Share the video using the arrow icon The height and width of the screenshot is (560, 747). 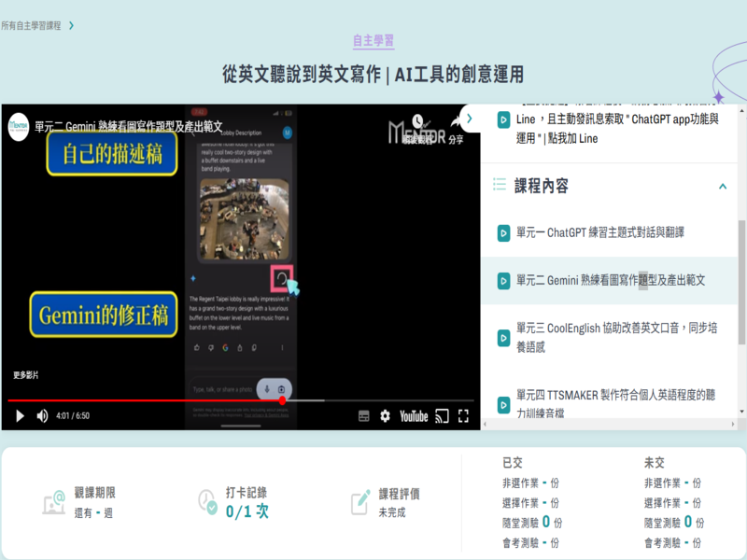(x=456, y=123)
